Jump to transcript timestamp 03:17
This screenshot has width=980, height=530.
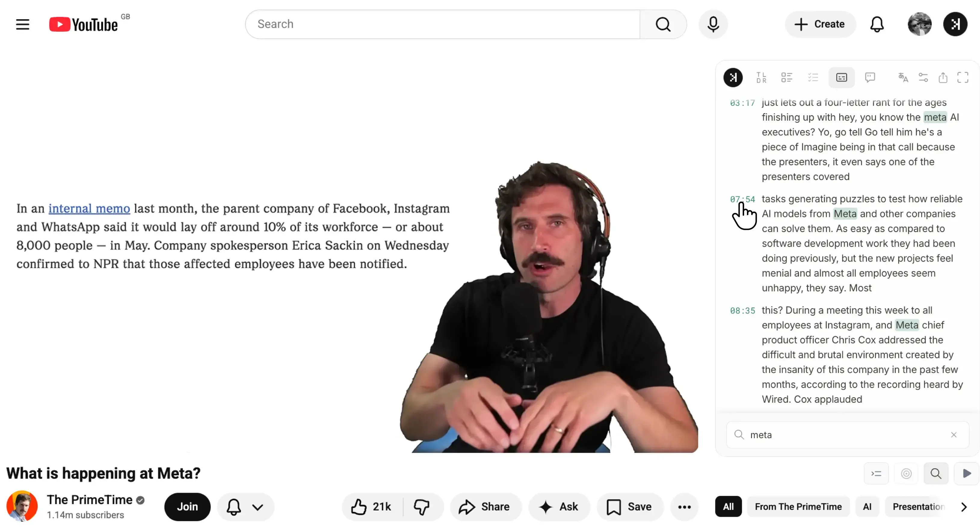(742, 103)
